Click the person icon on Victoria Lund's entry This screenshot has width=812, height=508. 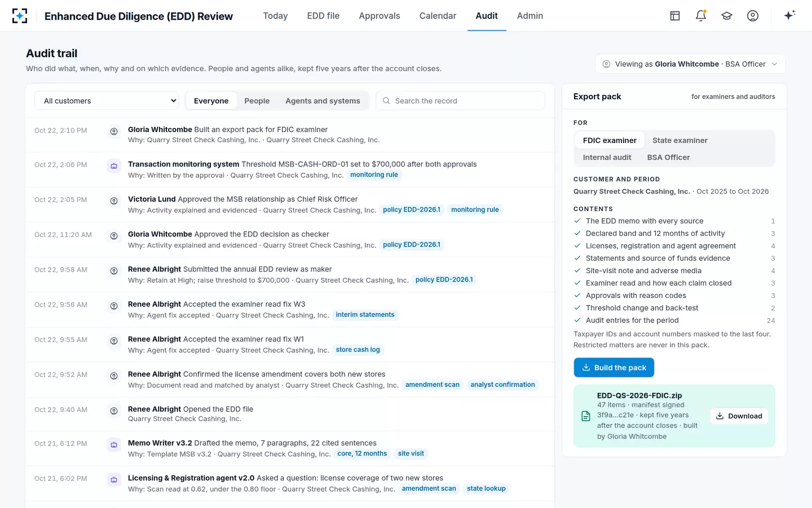pyautogui.click(x=114, y=201)
